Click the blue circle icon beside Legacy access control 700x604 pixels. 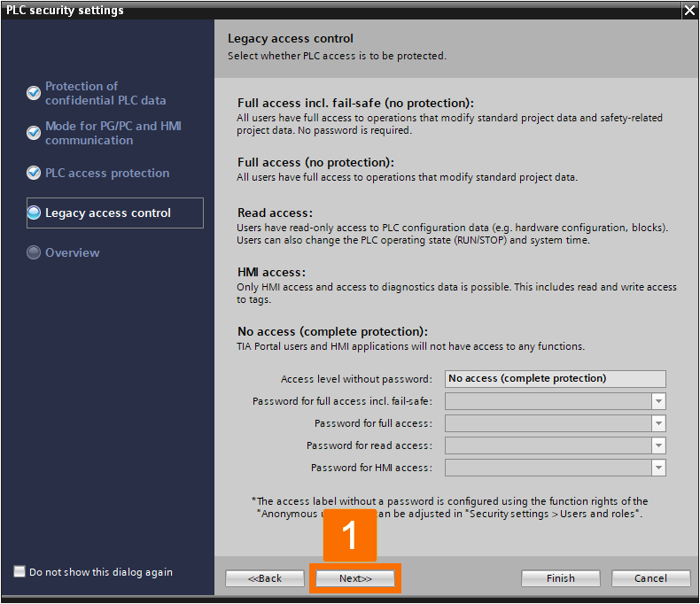click(x=34, y=213)
